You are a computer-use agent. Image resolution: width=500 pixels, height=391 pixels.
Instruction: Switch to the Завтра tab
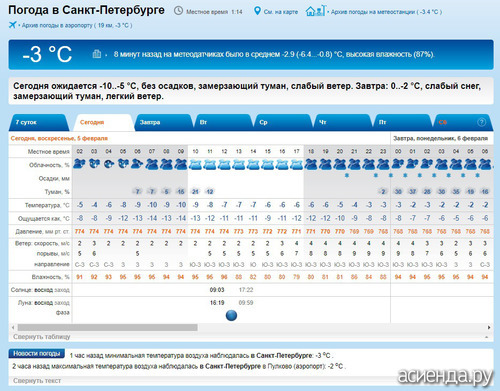[x=163, y=122]
